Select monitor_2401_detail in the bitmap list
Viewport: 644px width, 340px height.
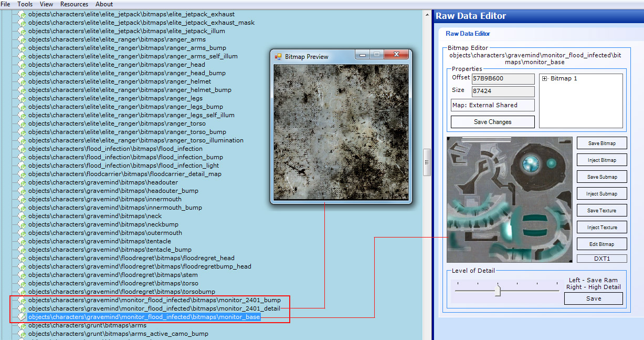[154, 308]
